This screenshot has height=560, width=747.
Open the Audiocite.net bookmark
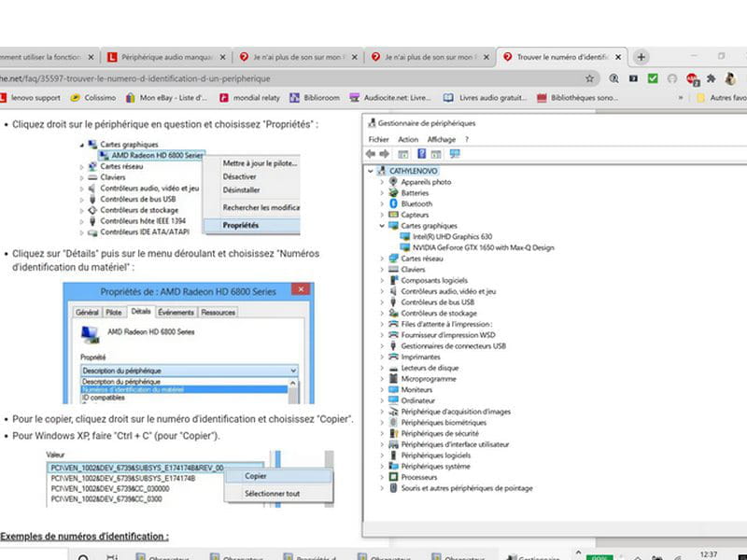click(390, 98)
